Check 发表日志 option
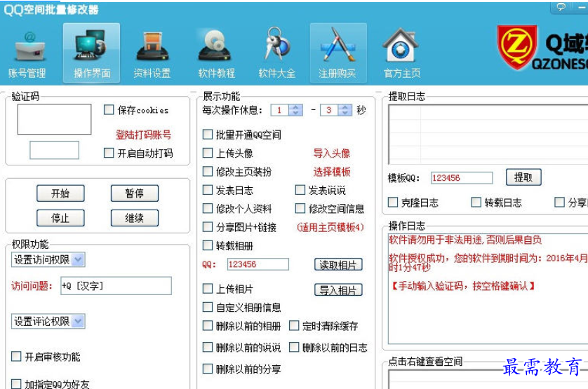 [208, 190]
